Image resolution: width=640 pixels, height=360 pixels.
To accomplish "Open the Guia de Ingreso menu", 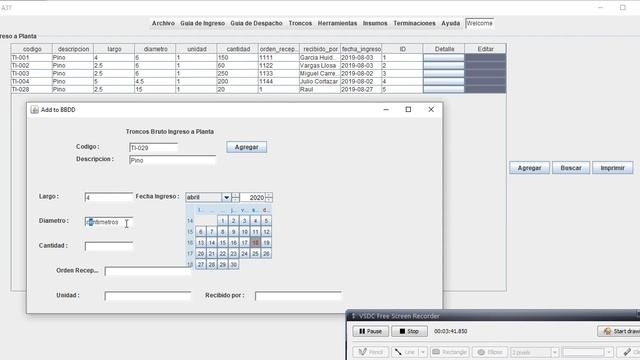I will (x=202, y=23).
